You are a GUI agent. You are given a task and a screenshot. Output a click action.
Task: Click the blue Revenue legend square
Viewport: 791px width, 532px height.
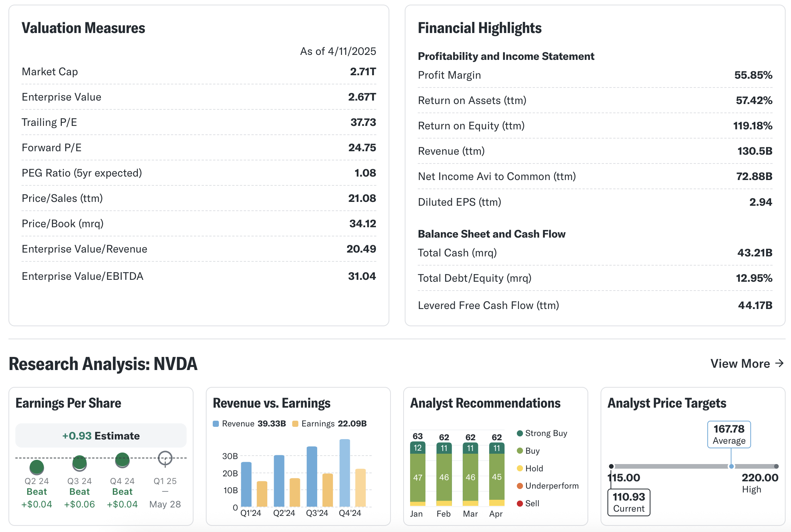click(x=216, y=424)
